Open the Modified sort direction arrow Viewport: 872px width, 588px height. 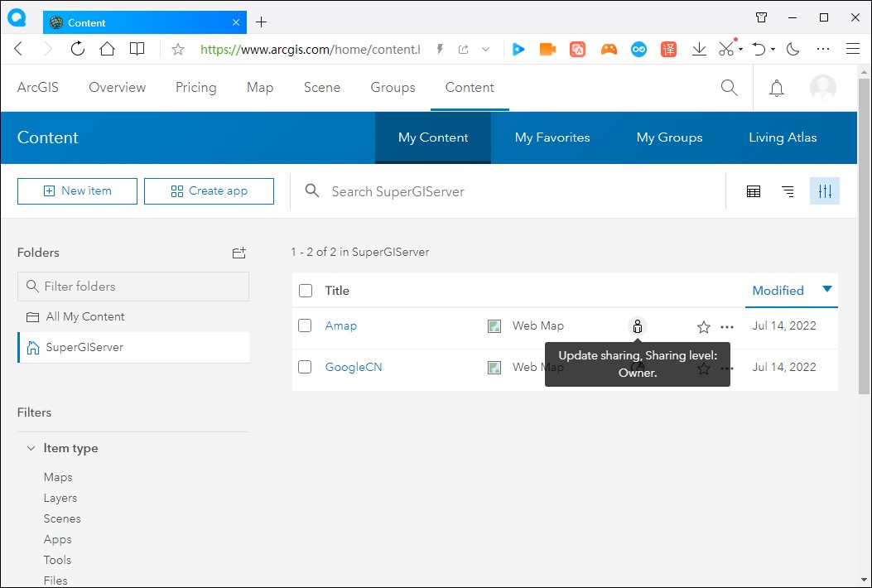pos(827,289)
